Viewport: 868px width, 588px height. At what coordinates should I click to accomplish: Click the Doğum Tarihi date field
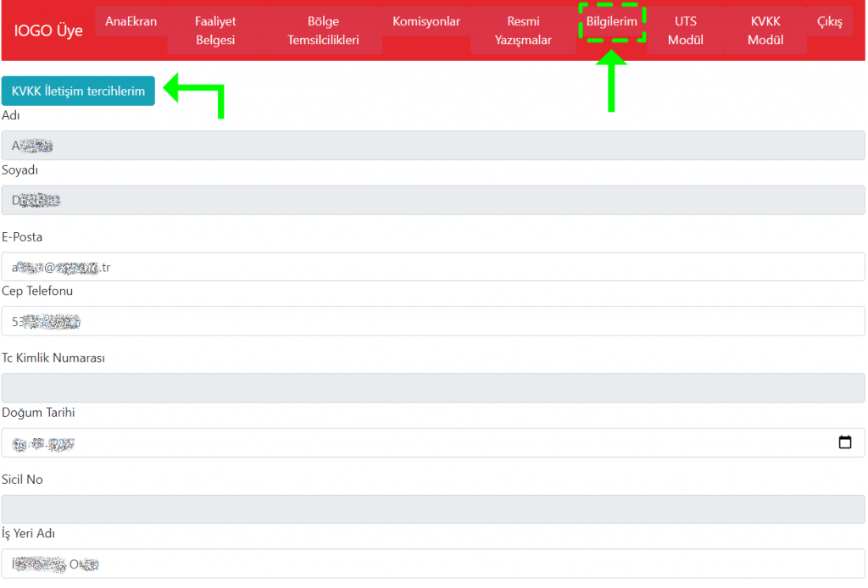tap(433, 442)
